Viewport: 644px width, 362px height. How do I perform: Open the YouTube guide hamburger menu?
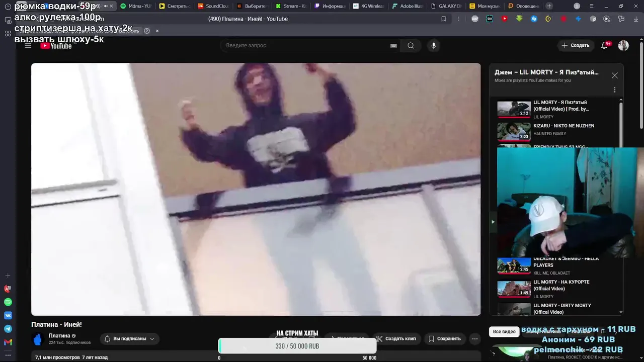coord(28,45)
